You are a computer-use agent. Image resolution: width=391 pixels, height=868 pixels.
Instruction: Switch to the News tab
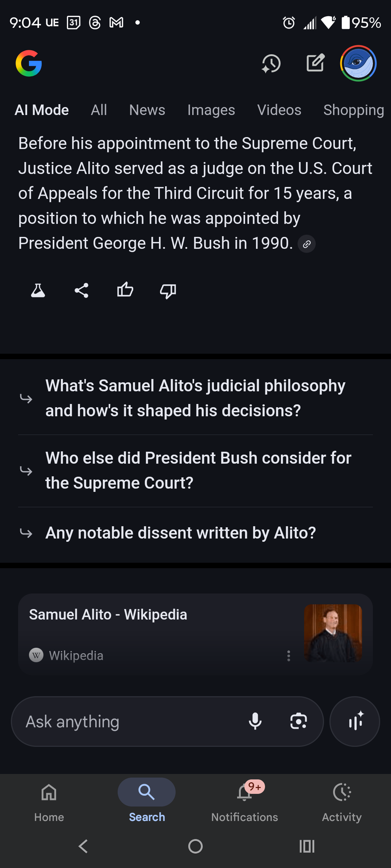point(147,110)
